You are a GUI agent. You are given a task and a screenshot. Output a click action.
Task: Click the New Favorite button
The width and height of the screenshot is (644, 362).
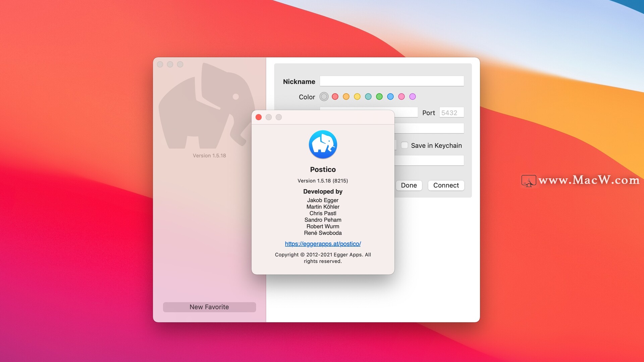tap(209, 307)
